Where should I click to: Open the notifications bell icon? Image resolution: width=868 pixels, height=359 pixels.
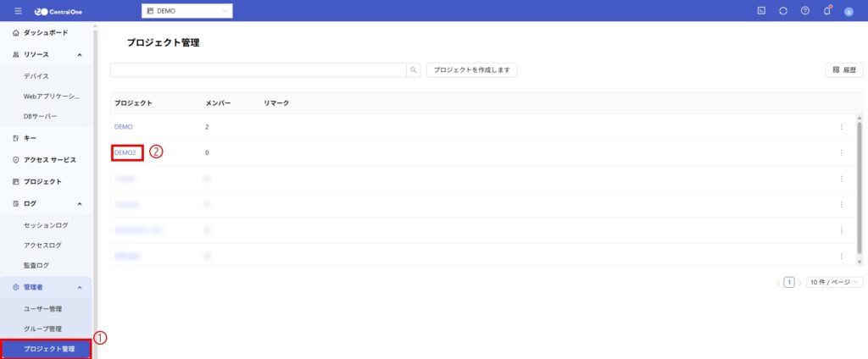(827, 11)
